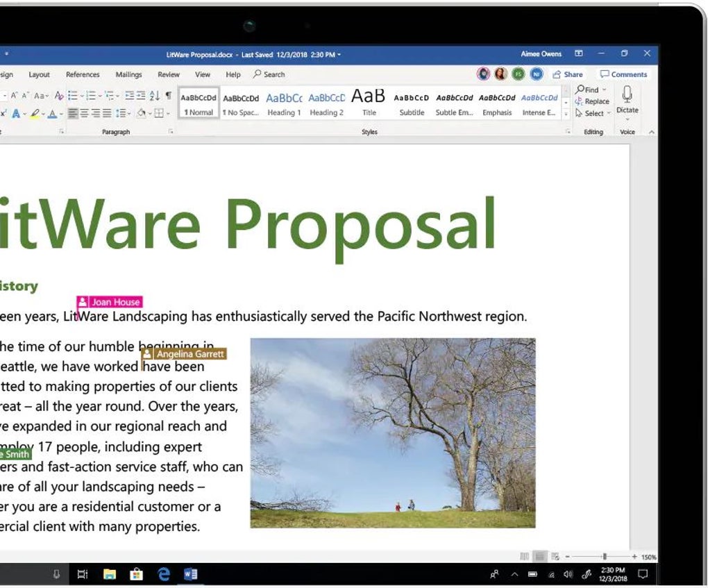Click the Text Highlight Color icon
This screenshot has height=588, width=708.
(x=35, y=114)
